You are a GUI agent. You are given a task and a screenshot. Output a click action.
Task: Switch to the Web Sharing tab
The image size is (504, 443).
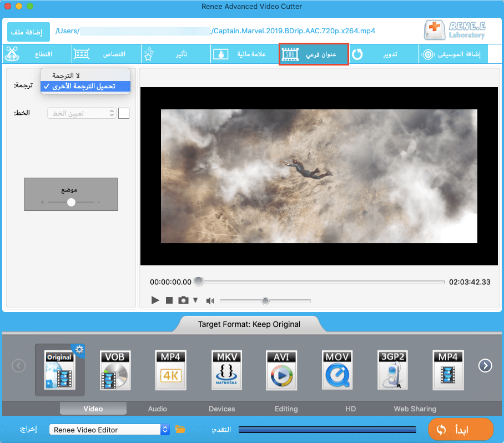pos(415,409)
